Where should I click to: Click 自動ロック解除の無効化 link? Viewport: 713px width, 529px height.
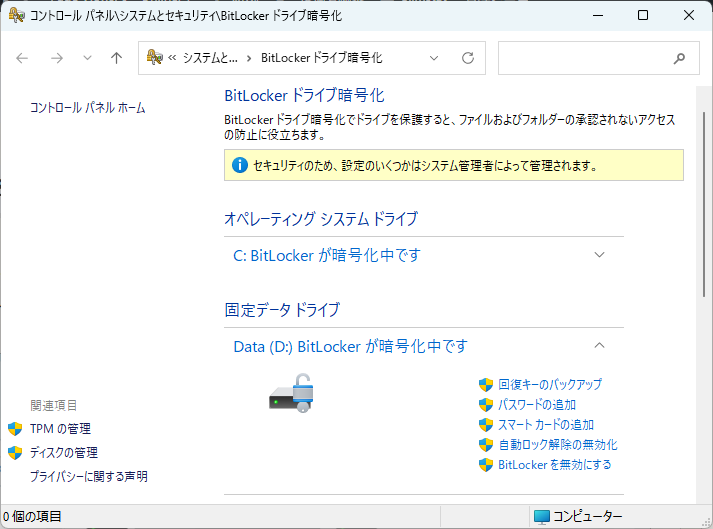coord(557,444)
